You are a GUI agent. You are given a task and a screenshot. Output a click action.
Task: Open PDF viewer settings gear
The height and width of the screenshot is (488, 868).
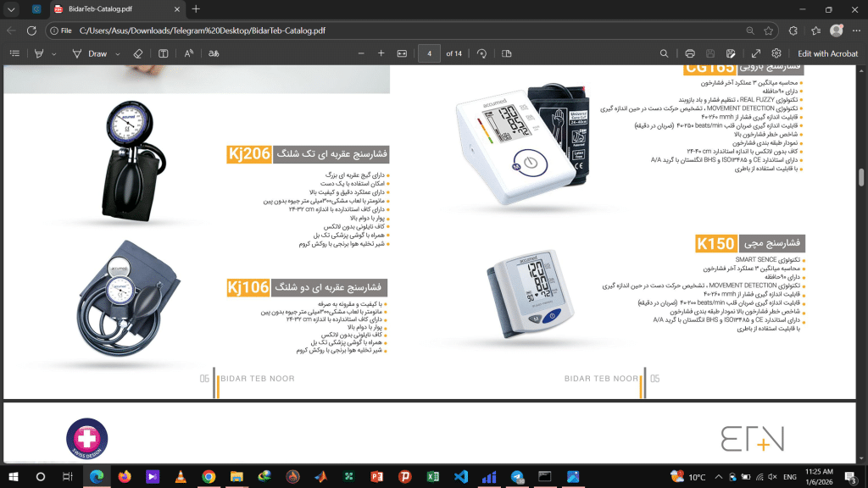click(x=776, y=53)
